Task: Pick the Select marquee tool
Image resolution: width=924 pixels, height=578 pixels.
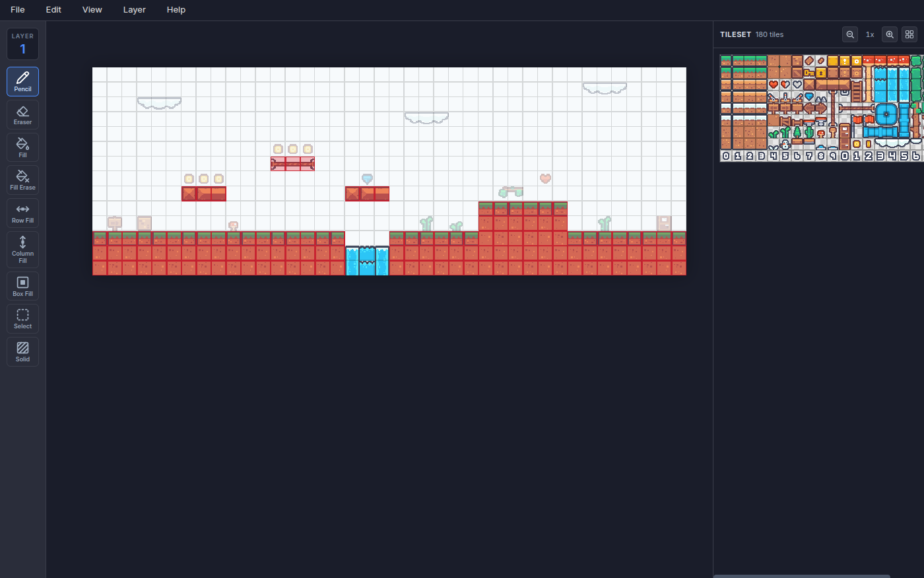Action: 22,319
